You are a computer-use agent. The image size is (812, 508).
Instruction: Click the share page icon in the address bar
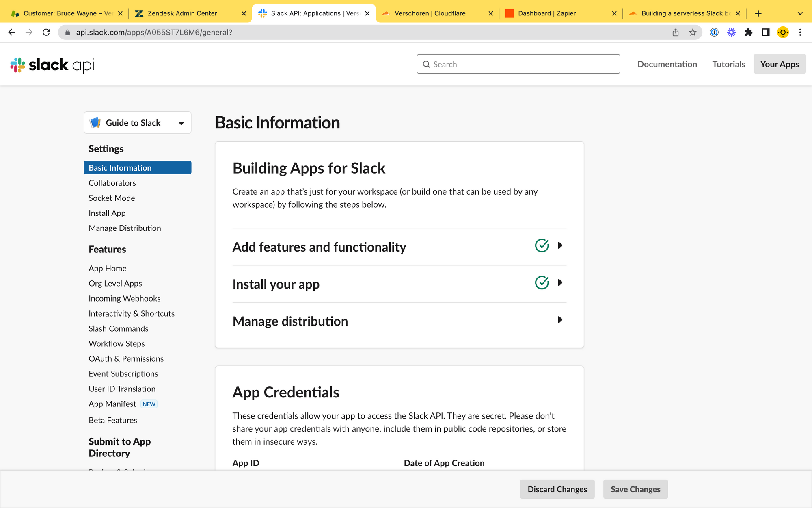tap(676, 32)
